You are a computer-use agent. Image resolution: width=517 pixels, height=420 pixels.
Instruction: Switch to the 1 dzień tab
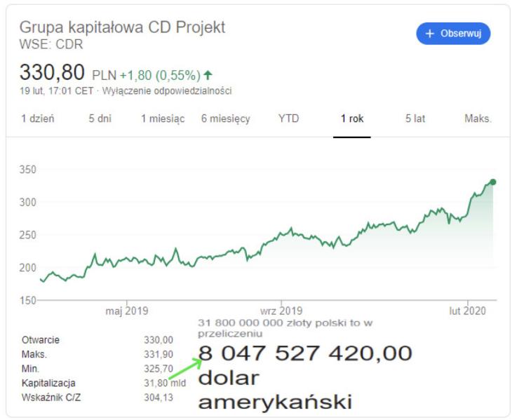coord(38,118)
